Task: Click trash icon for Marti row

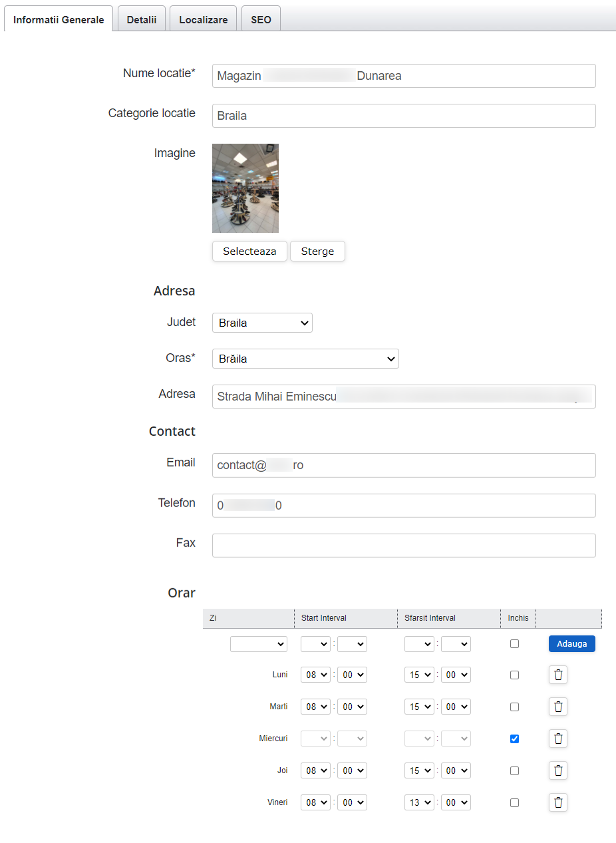Action: [558, 707]
